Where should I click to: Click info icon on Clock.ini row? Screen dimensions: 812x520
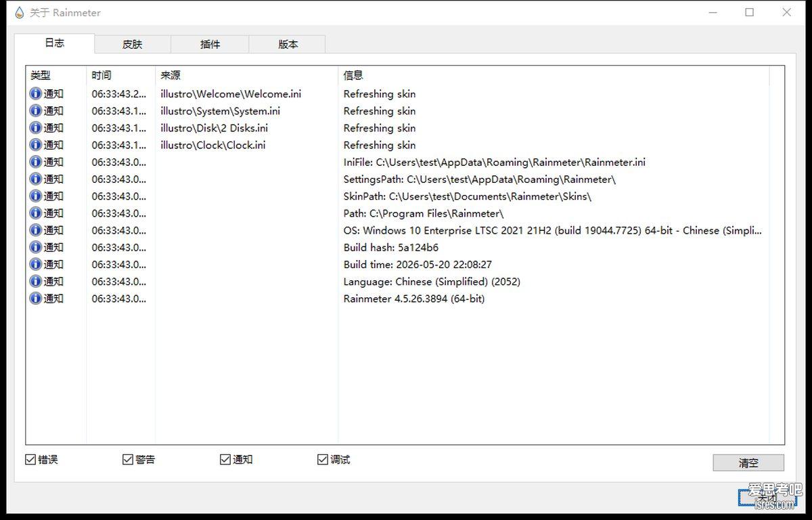[36, 145]
